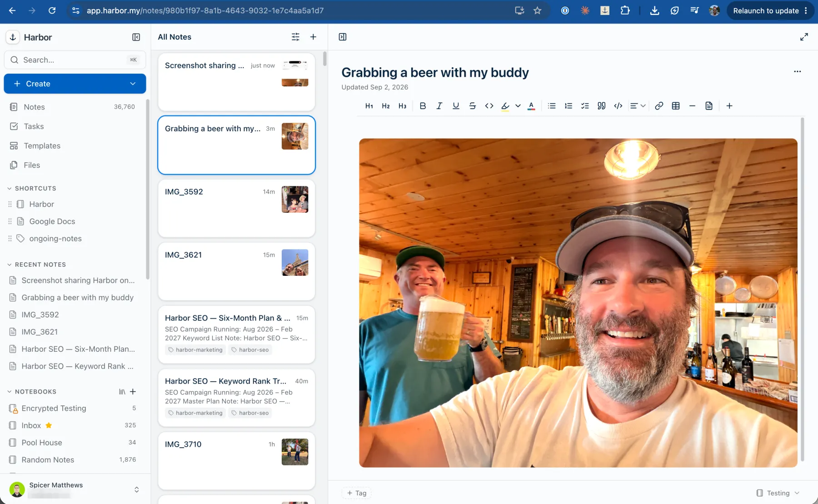Insert a bulleted list

point(552,106)
